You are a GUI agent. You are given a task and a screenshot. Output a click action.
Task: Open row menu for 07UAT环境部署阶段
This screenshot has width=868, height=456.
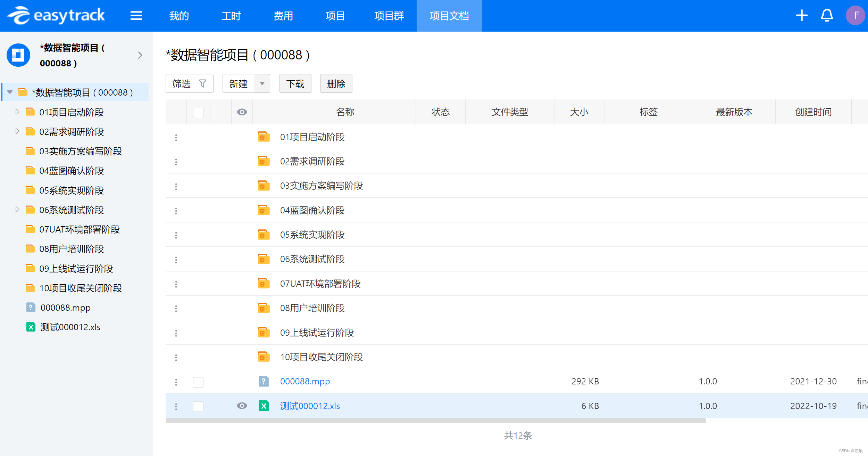pyautogui.click(x=176, y=284)
